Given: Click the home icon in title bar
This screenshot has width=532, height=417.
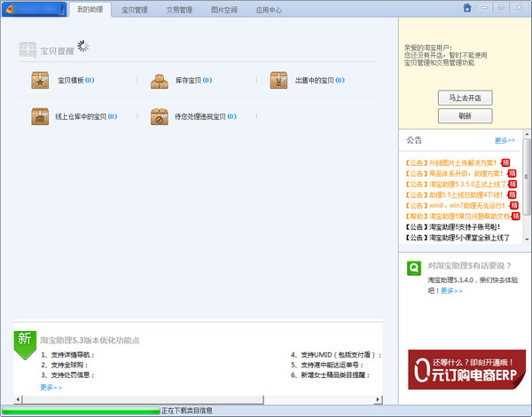Looking at the screenshot, I should coord(467,8).
